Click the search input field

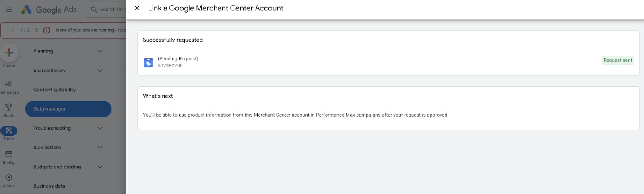coord(111,9)
